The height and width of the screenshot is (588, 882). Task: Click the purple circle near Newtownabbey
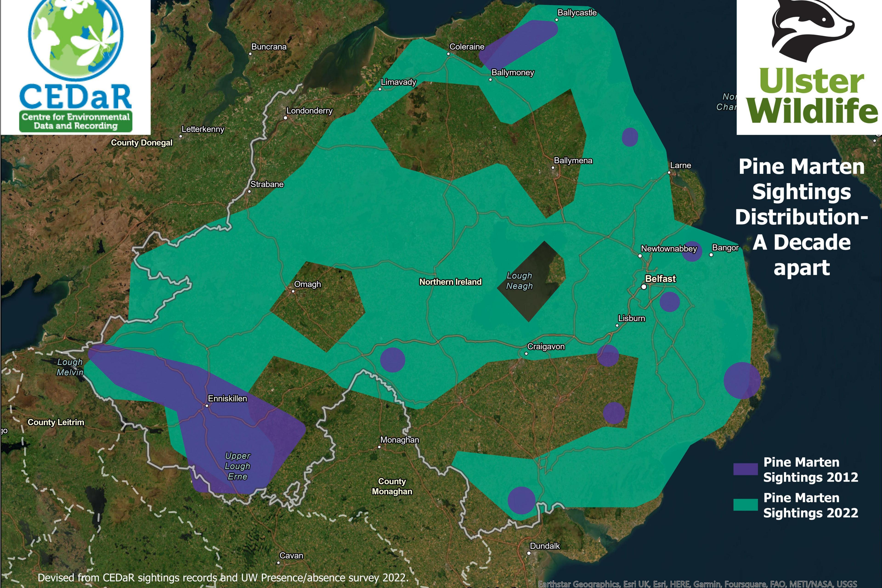(692, 251)
